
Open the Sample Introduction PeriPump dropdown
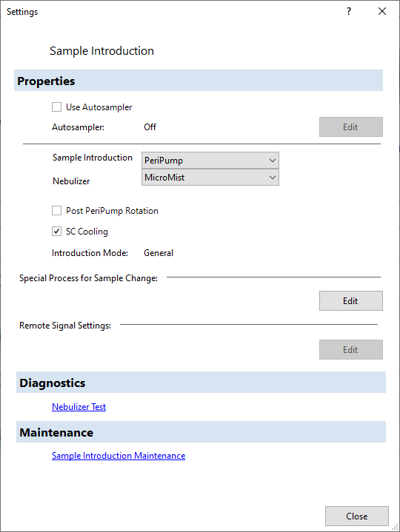[x=210, y=160]
